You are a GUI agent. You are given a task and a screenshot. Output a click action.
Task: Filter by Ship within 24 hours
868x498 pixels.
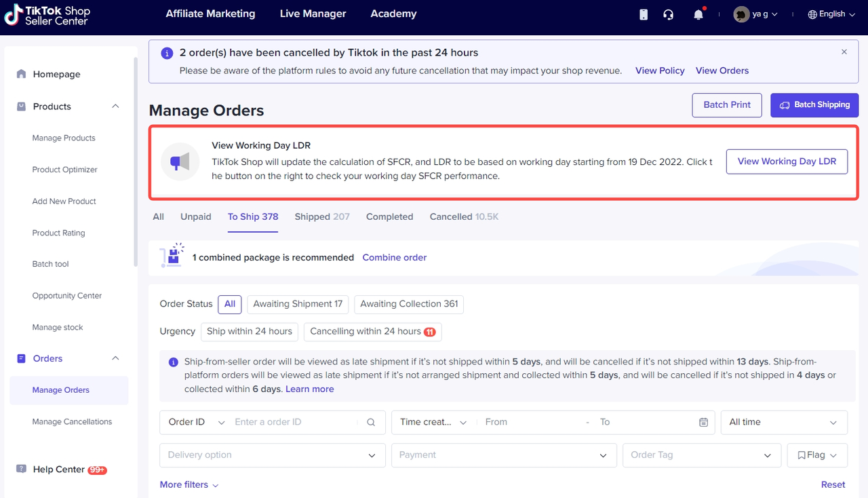250,332
